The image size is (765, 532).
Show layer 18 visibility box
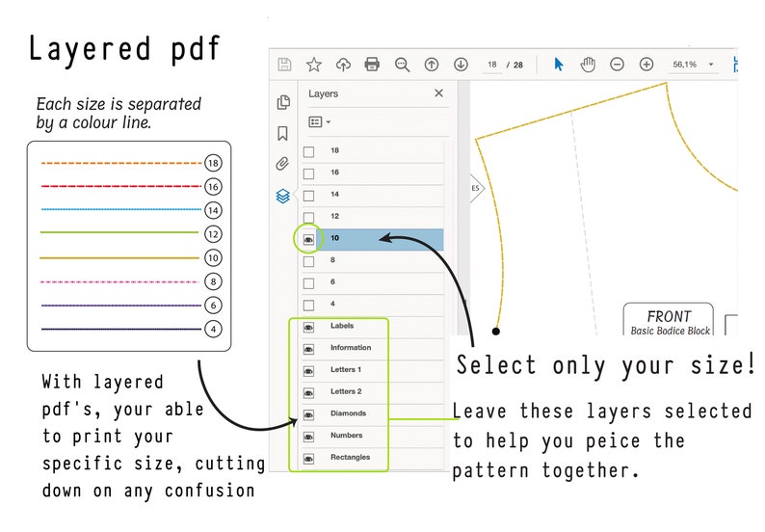[x=309, y=151]
